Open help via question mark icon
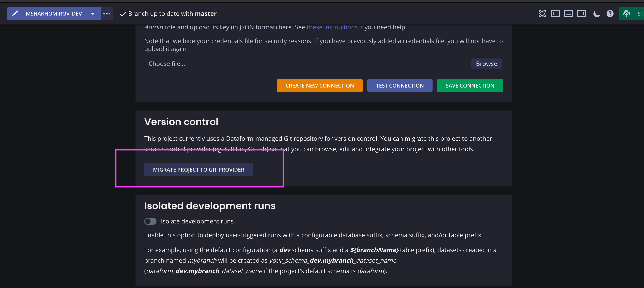This screenshot has height=288, width=644. pyautogui.click(x=610, y=14)
